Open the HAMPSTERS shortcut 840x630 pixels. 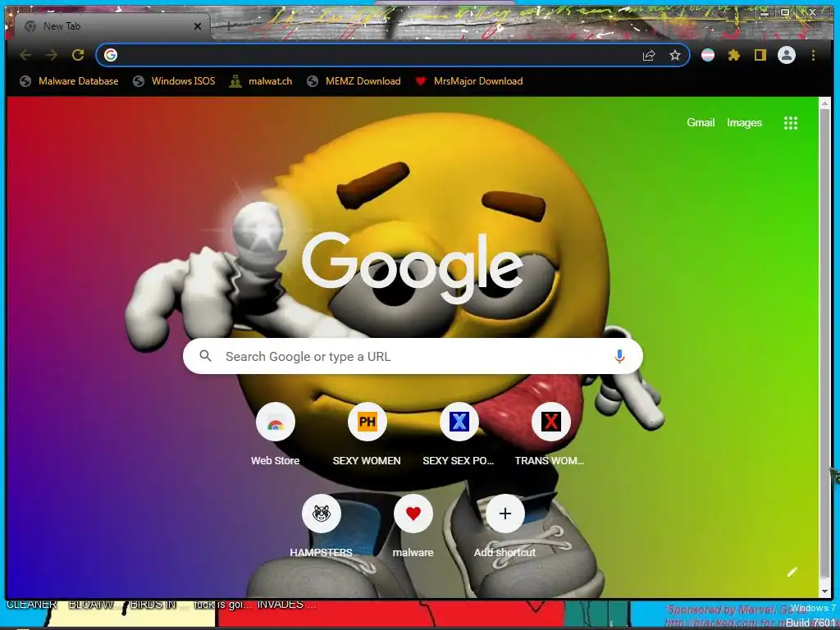tap(321, 527)
